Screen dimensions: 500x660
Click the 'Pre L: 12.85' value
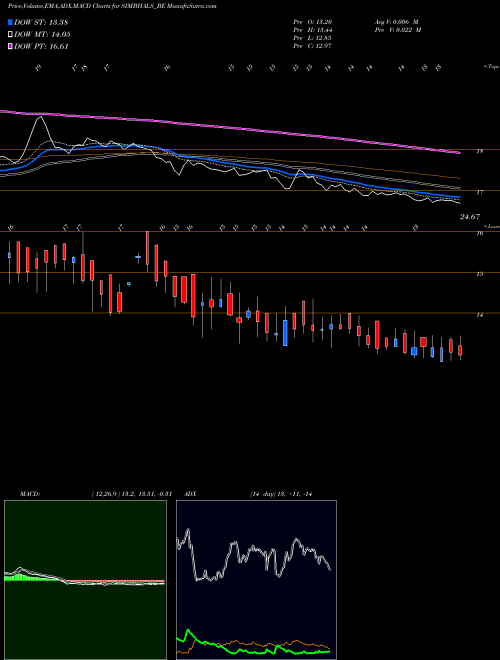pos(313,38)
